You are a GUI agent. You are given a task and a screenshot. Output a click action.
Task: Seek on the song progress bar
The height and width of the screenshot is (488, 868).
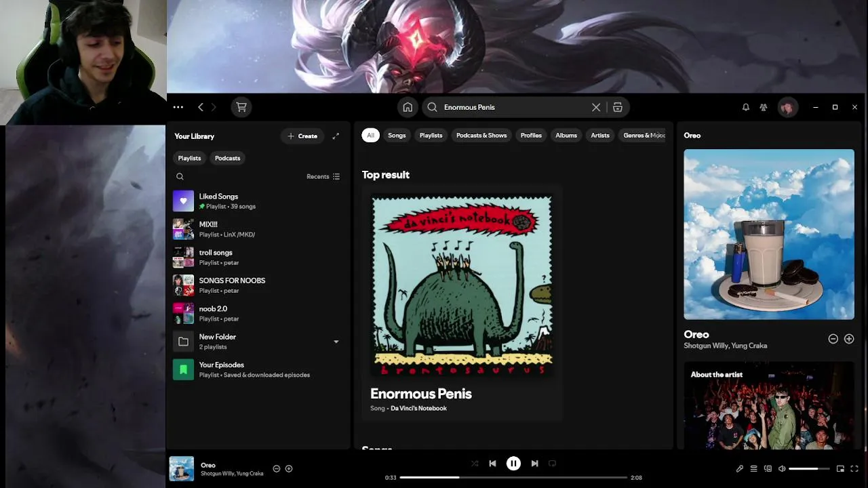coord(513,478)
